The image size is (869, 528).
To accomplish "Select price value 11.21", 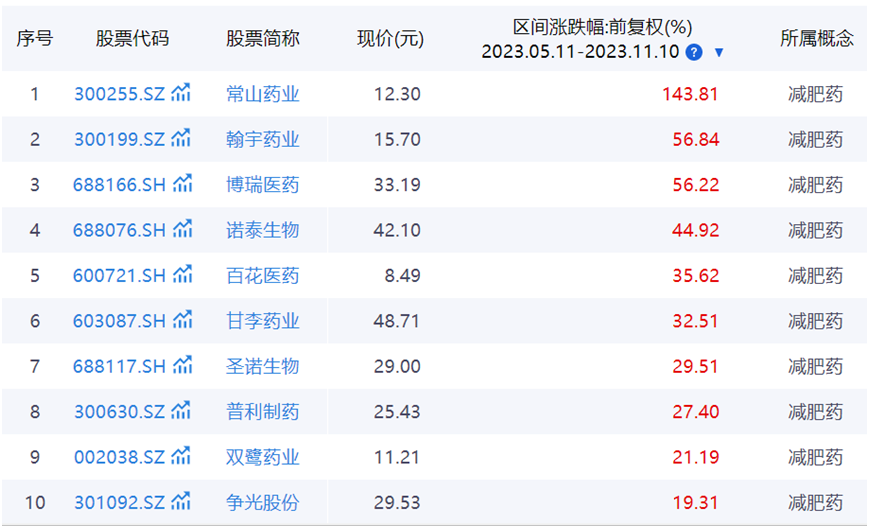I will [x=397, y=458].
